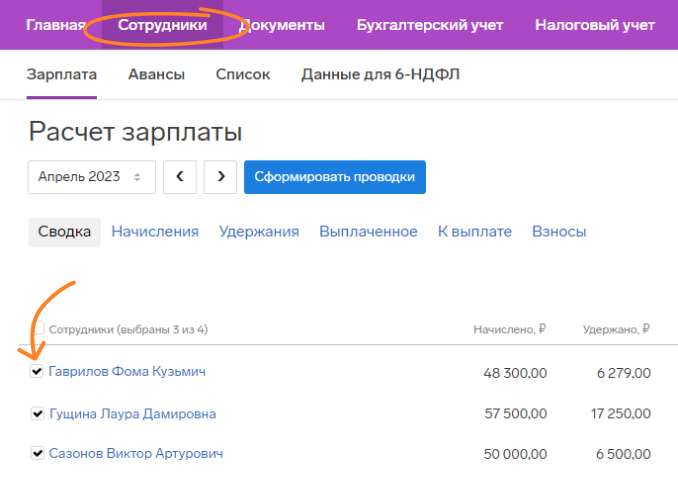This screenshot has width=678, height=477.
Task: Switch to Удержания view
Action: pos(259,232)
